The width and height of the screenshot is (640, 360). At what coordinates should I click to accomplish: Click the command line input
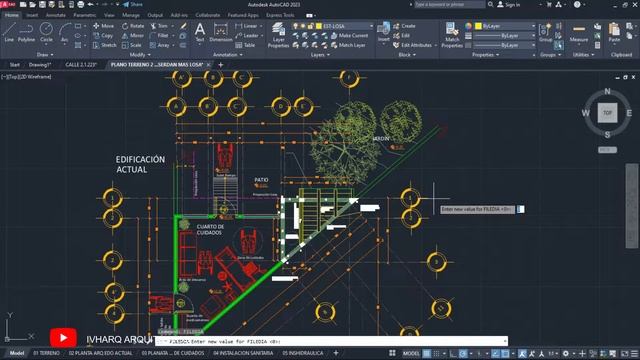tap(331, 341)
